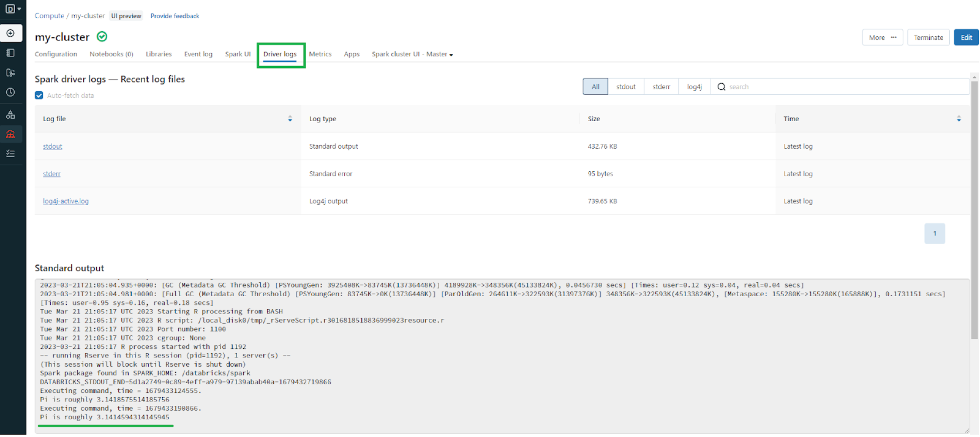Click the search magnifier icon above the logs

click(x=721, y=86)
